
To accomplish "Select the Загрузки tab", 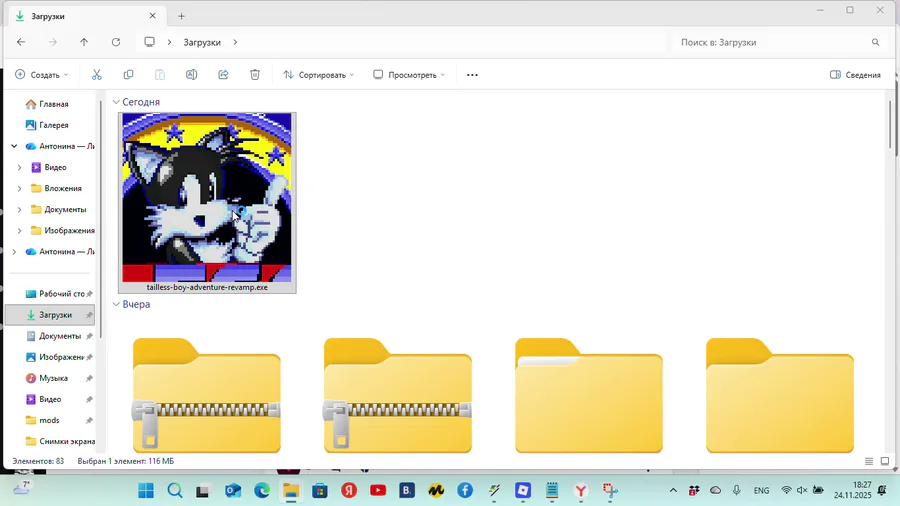I will tap(86, 16).
